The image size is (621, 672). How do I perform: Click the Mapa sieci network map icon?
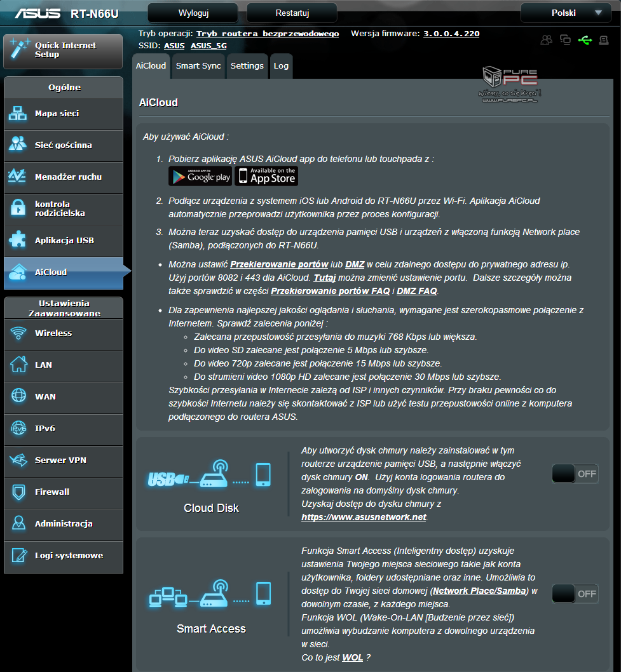pyautogui.click(x=18, y=114)
